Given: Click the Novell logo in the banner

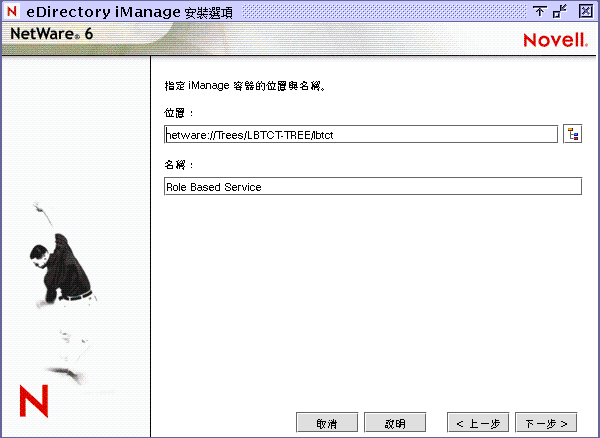Looking at the screenshot, I should (x=556, y=40).
